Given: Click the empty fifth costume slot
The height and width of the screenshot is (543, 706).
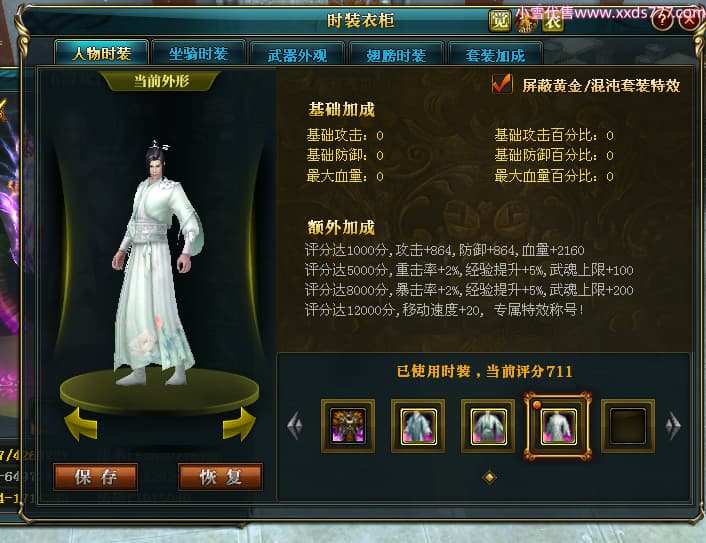Looking at the screenshot, I should pyautogui.click(x=628, y=425).
